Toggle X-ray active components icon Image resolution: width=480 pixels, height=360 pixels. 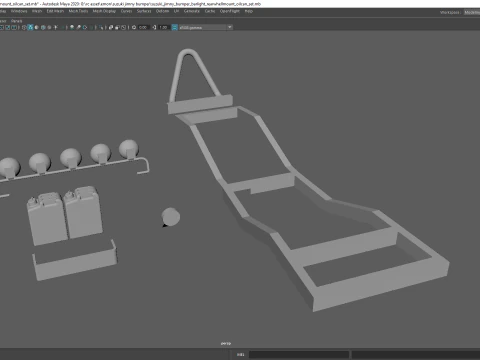click(117, 27)
